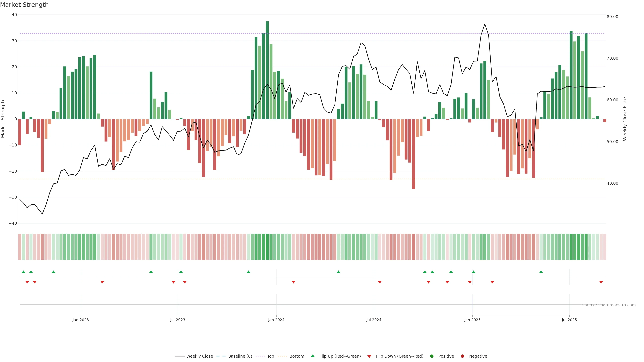Click the last green flip-up triangle marker
Screen dimensions: 644x362
541,272
